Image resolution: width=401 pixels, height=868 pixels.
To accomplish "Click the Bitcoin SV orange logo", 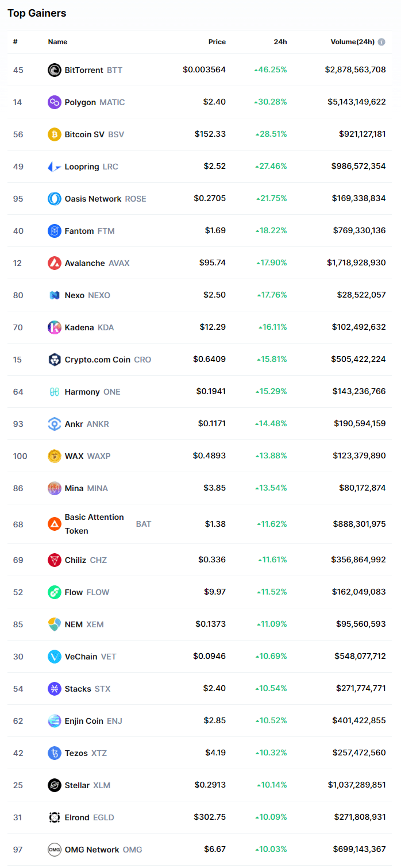I will [55, 134].
